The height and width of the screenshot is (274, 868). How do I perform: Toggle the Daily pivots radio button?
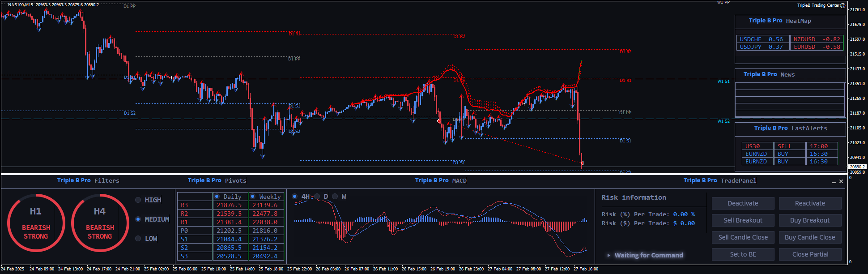[x=217, y=197]
